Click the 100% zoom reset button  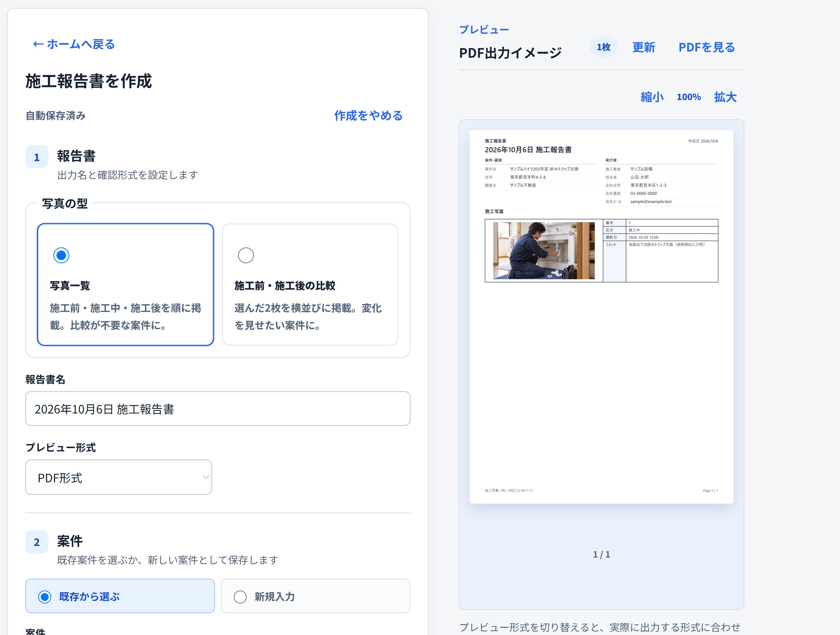pyautogui.click(x=689, y=97)
